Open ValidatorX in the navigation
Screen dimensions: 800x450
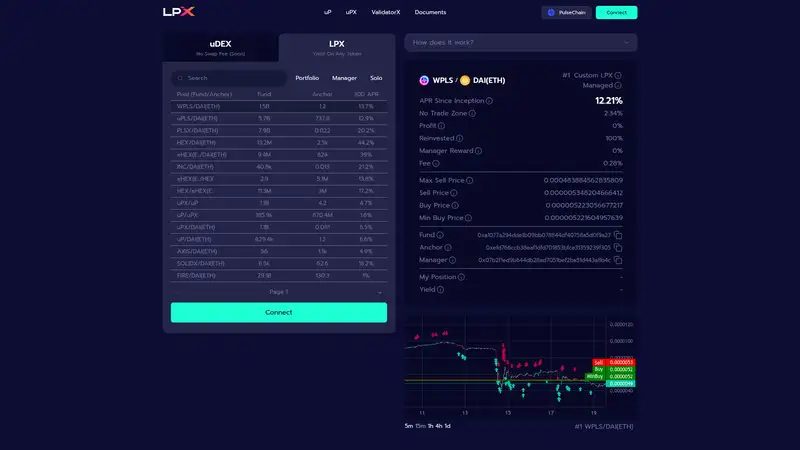[386, 12]
